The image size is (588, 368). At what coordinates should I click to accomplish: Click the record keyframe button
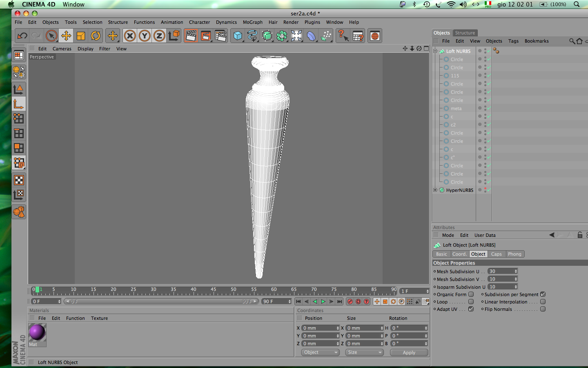point(350,302)
